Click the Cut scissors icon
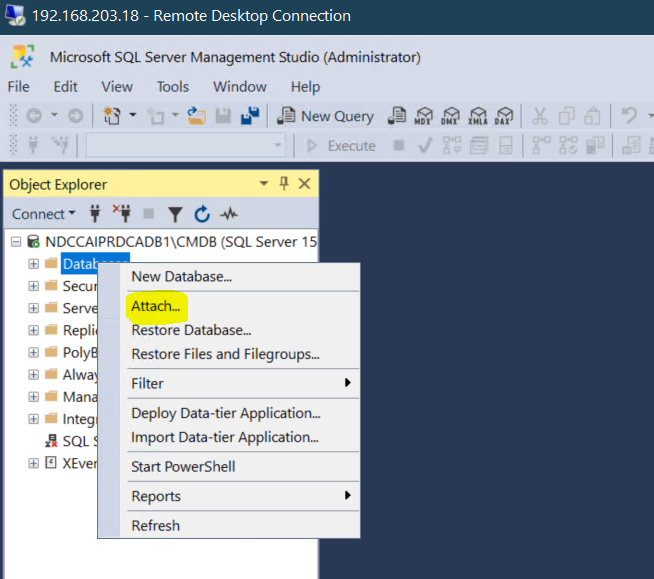Screen dimensions: 654x579 540,116
